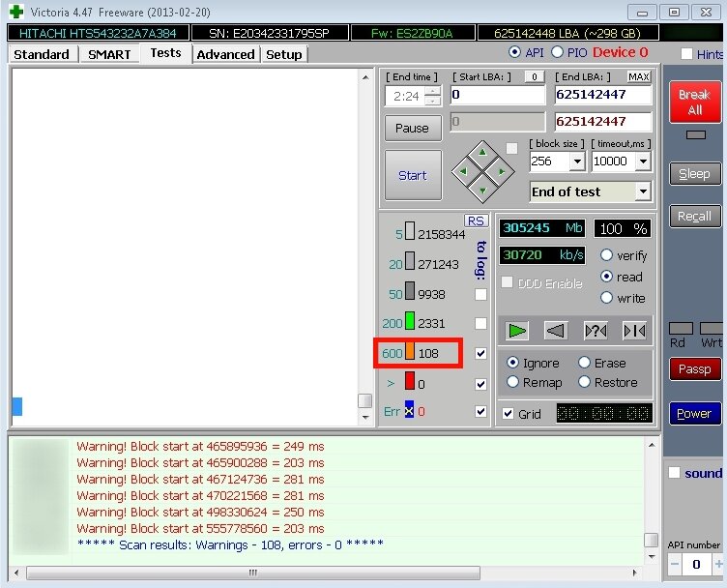Open the End of test dropdown
727x588 pixels.
coord(643,191)
